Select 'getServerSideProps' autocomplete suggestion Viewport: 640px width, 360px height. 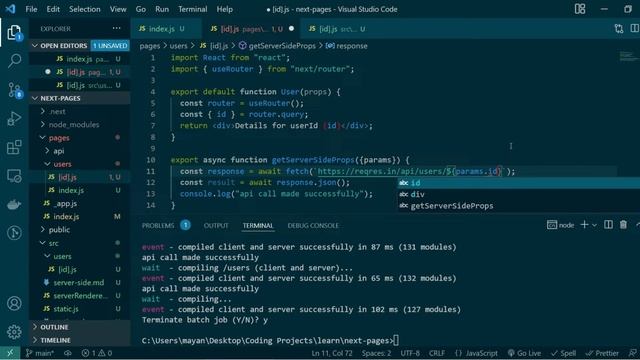519,206
